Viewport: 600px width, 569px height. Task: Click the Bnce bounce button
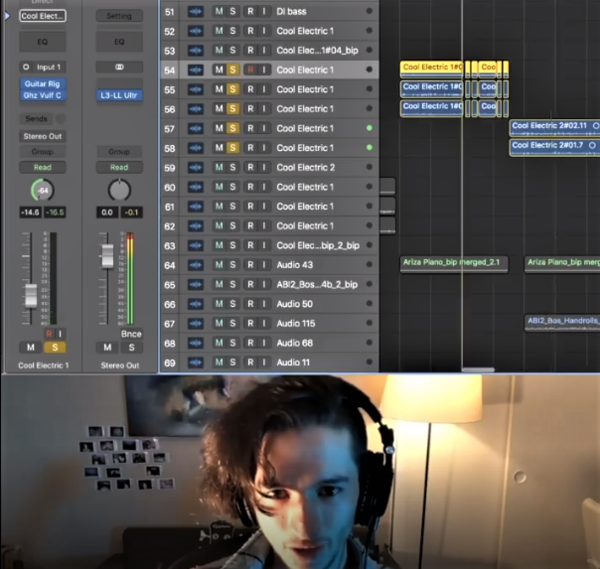(131, 334)
